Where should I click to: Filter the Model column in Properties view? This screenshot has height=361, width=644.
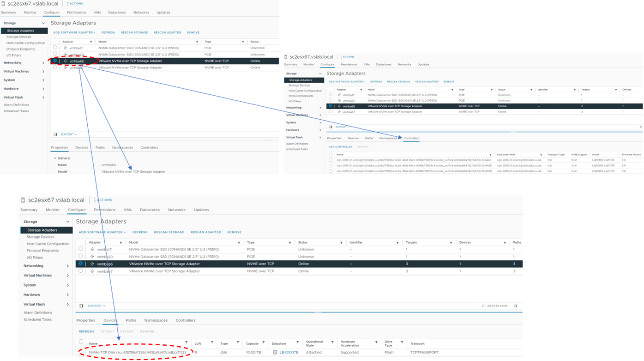[x=197, y=42]
